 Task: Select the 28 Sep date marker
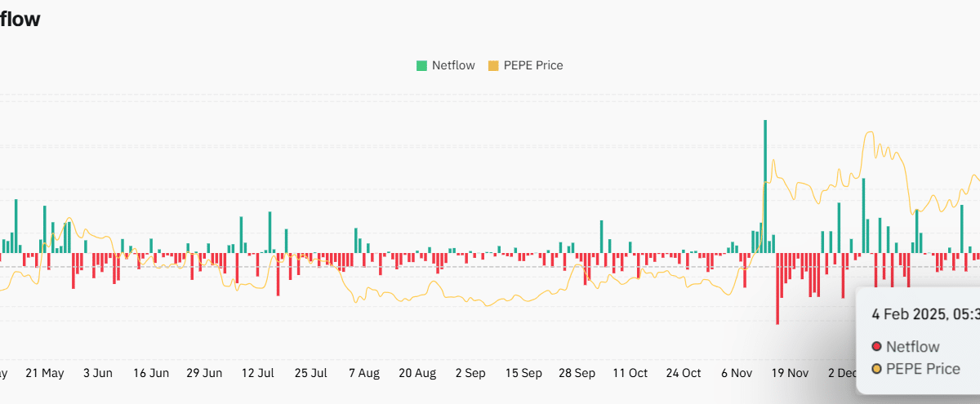[x=577, y=373]
